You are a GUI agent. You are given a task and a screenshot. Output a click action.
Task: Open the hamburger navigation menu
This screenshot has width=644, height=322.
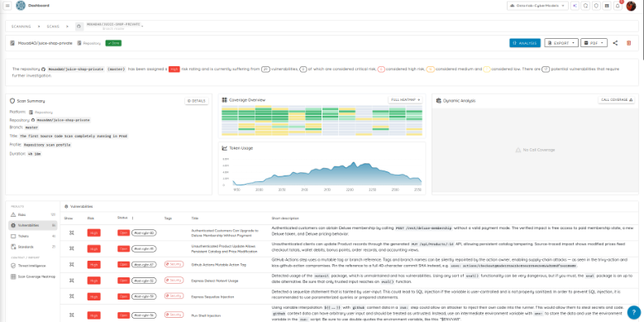pos(7,5)
